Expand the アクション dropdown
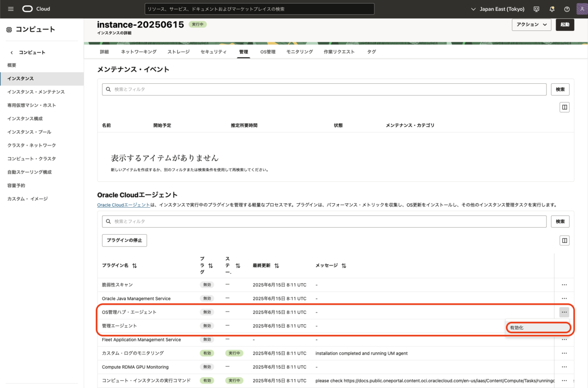 tap(532, 24)
